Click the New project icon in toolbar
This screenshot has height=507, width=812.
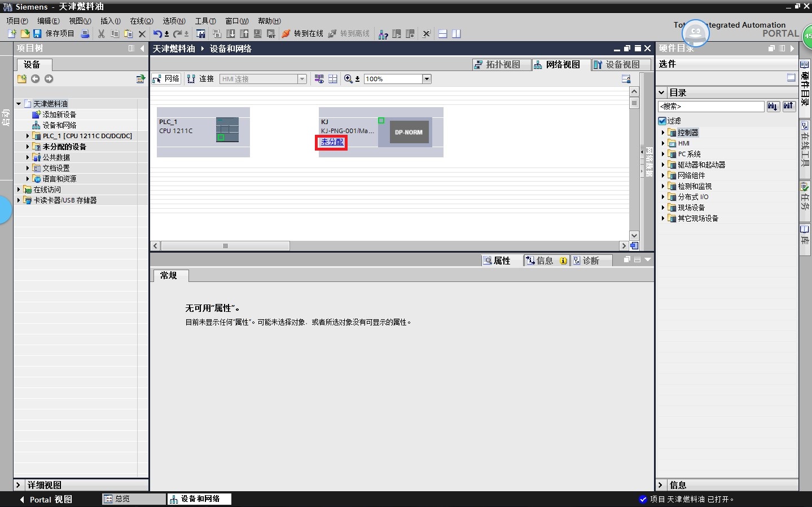pos(12,34)
